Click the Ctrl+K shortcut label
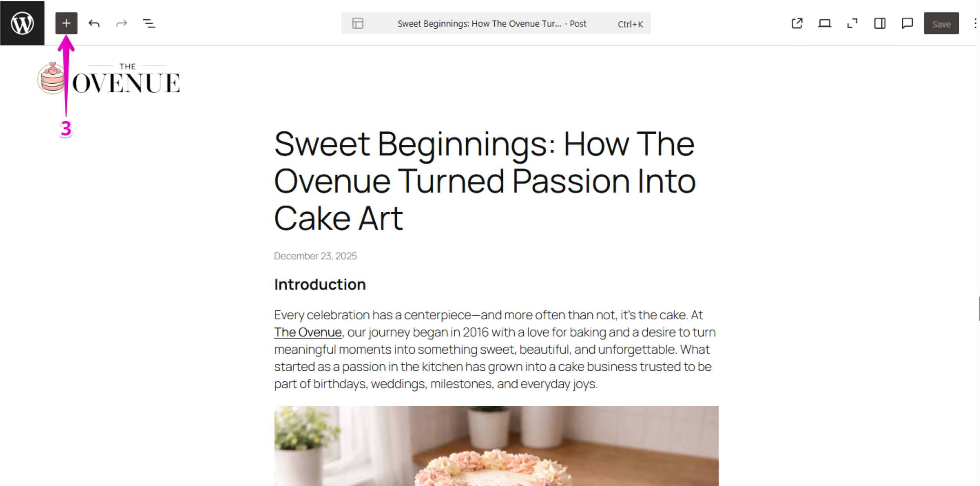Image resolution: width=980 pixels, height=486 pixels. click(630, 24)
